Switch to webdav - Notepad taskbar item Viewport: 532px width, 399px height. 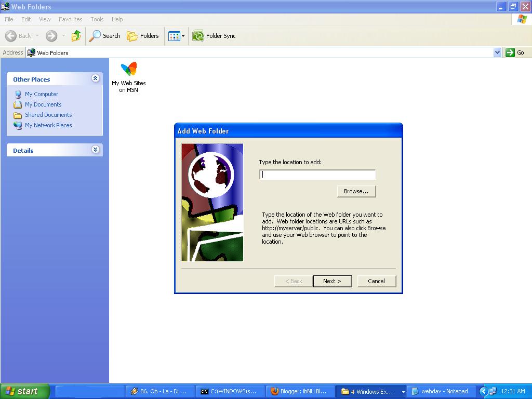tap(441, 392)
